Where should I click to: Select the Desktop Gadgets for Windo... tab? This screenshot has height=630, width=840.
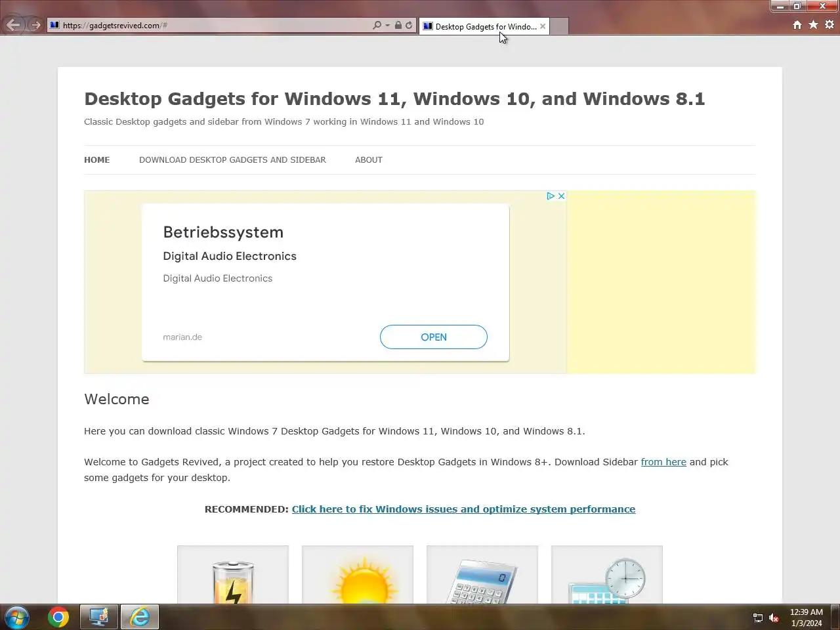[484, 26]
